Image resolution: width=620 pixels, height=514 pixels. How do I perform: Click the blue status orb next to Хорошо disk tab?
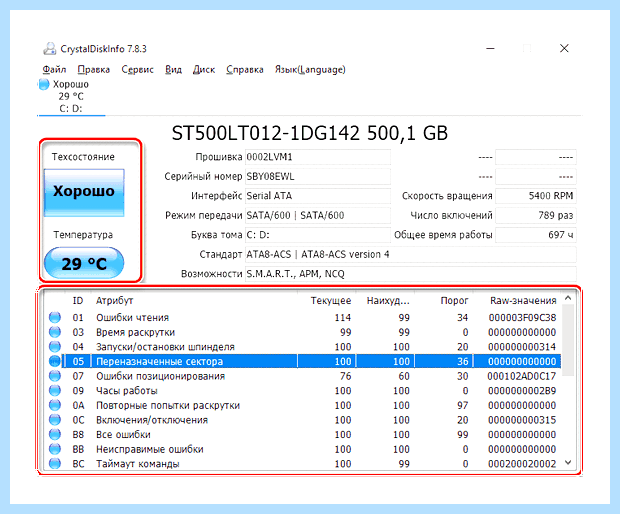43,84
